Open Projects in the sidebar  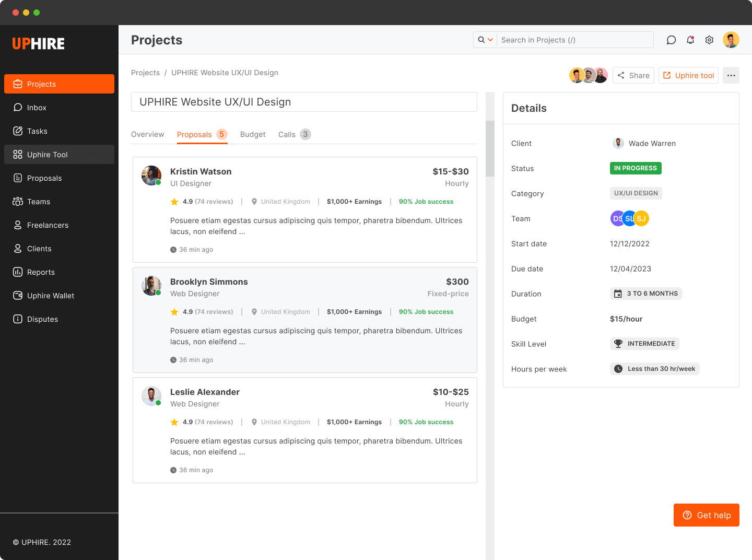tap(59, 84)
